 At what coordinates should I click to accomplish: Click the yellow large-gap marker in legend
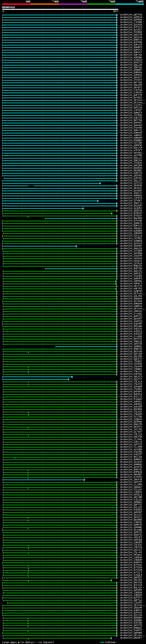(x=19, y=642)
